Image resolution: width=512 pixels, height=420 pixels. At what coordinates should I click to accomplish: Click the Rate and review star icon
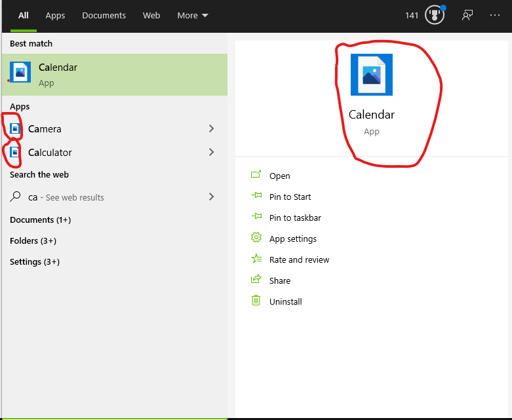click(x=256, y=258)
